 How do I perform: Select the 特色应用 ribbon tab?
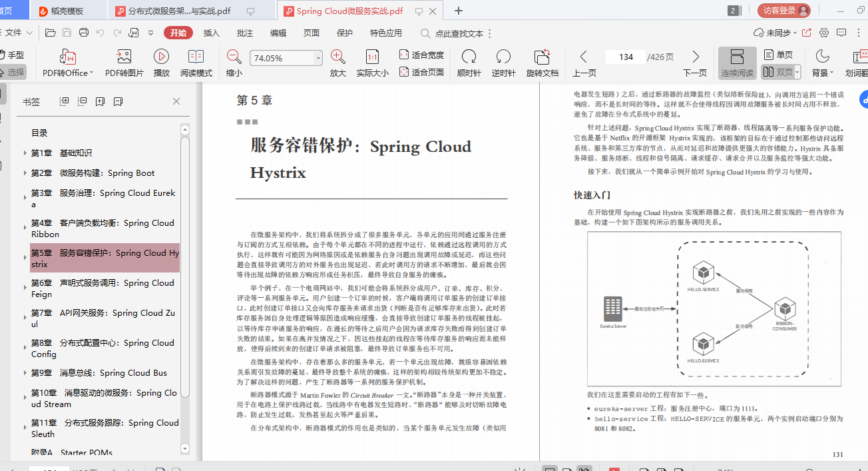(x=386, y=33)
